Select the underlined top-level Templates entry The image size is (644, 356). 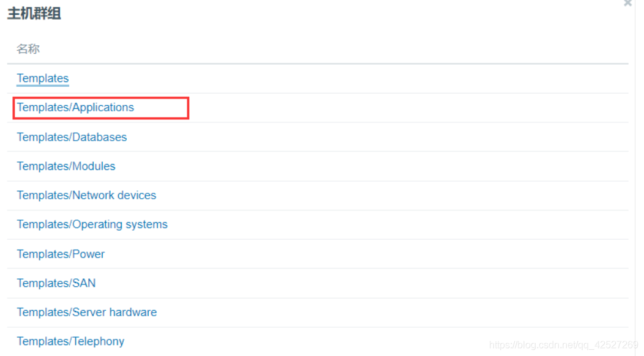(x=42, y=78)
